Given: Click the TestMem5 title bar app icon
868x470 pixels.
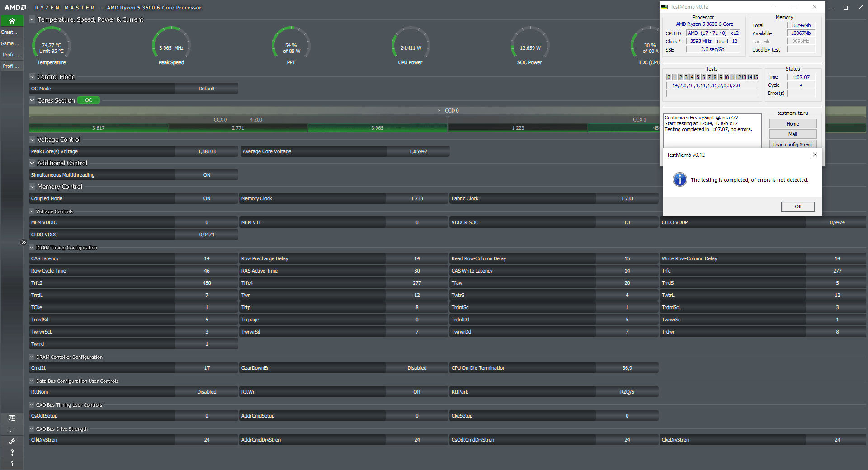Looking at the screenshot, I should pyautogui.click(x=665, y=7).
